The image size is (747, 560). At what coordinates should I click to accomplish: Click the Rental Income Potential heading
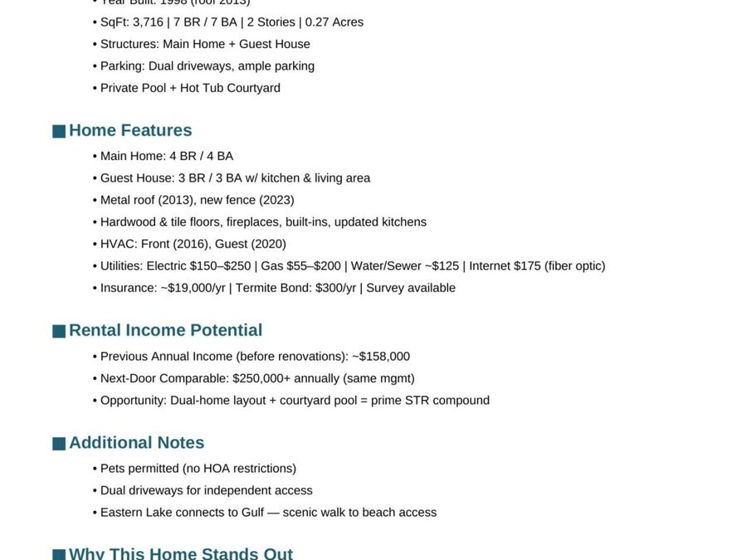pos(166,330)
